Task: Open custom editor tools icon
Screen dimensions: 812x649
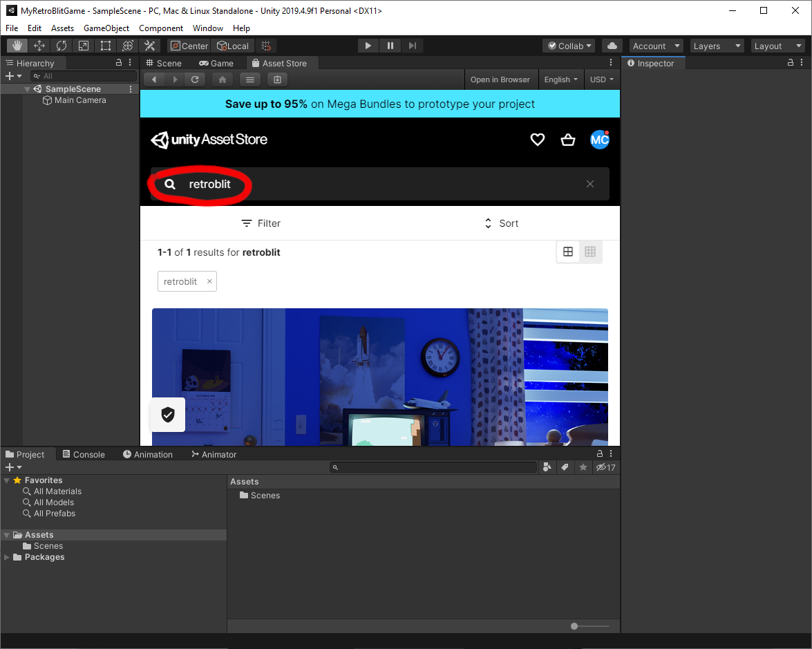Action: tap(150, 46)
